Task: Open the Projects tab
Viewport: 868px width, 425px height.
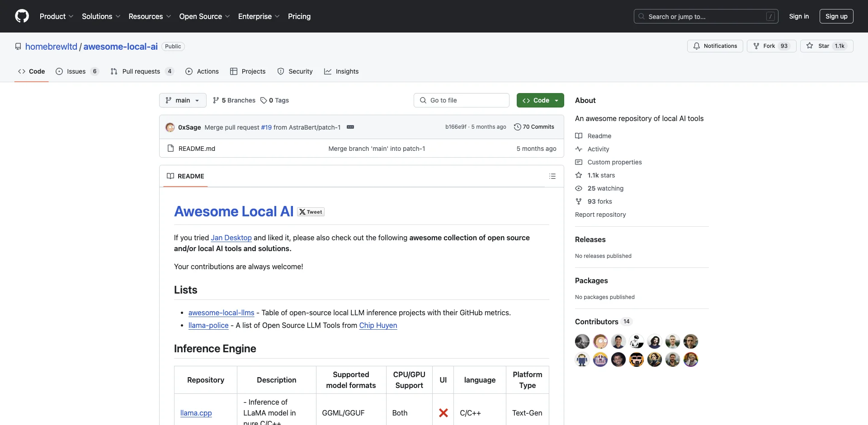Action: pyautogui.click(x=248, y=71)
